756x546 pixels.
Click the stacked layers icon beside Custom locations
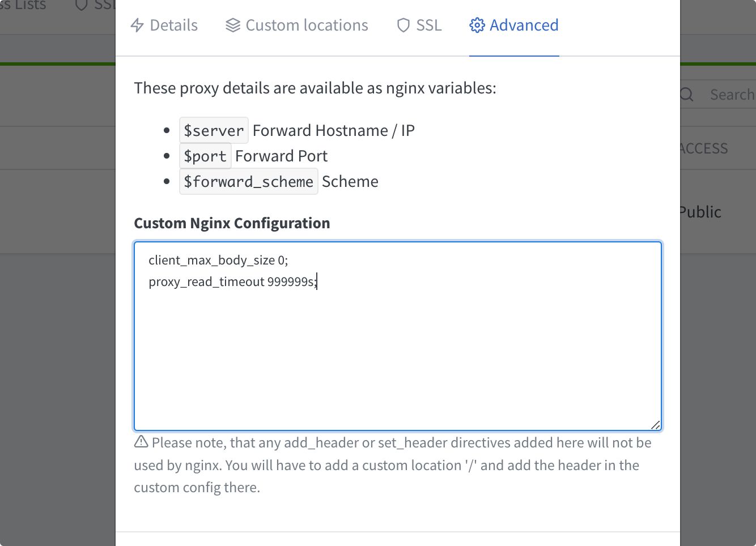[x=232, y=25]
